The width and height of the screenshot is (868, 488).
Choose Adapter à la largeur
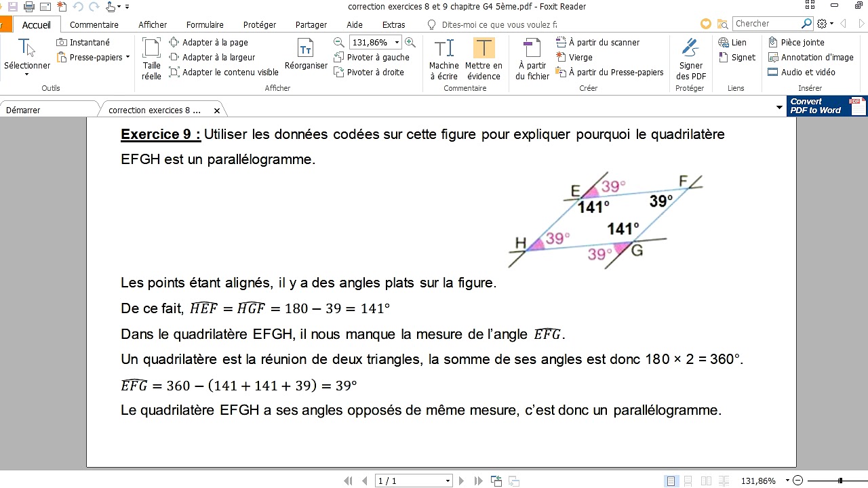212,58
